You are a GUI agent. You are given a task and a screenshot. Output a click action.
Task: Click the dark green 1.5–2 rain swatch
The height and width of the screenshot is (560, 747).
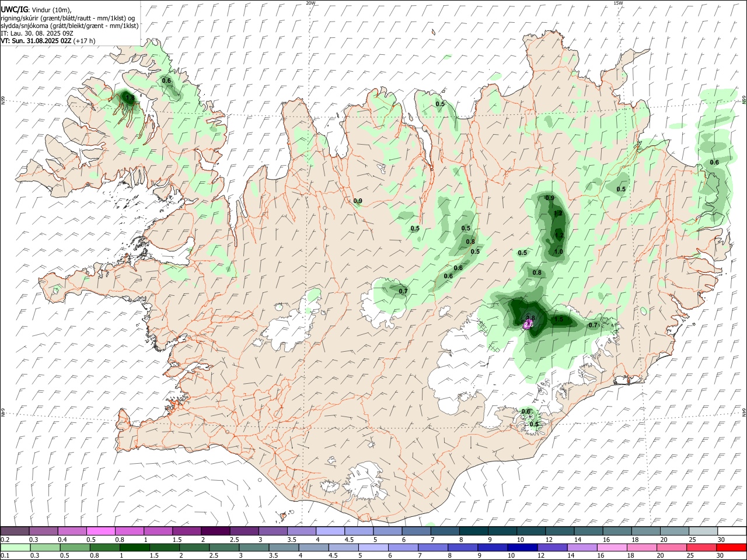(165, 547)
